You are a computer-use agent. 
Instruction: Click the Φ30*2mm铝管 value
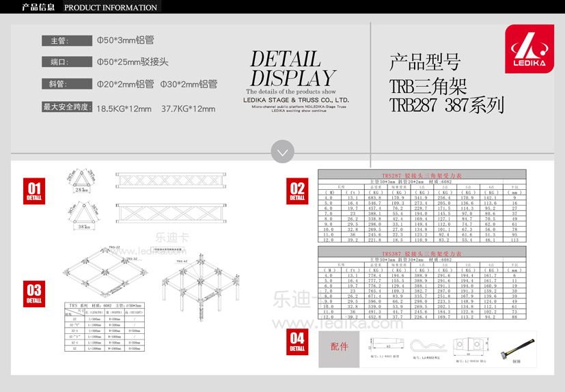click(x=189, y=84)
